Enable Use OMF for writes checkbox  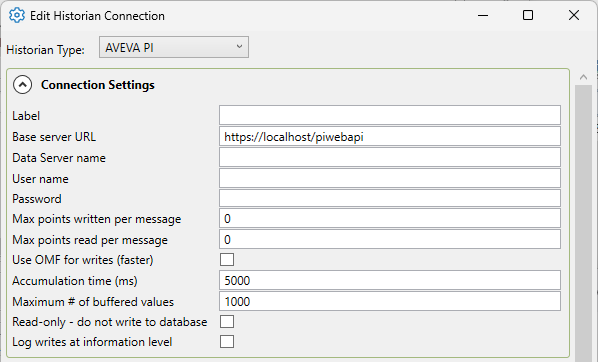[227, 260]
